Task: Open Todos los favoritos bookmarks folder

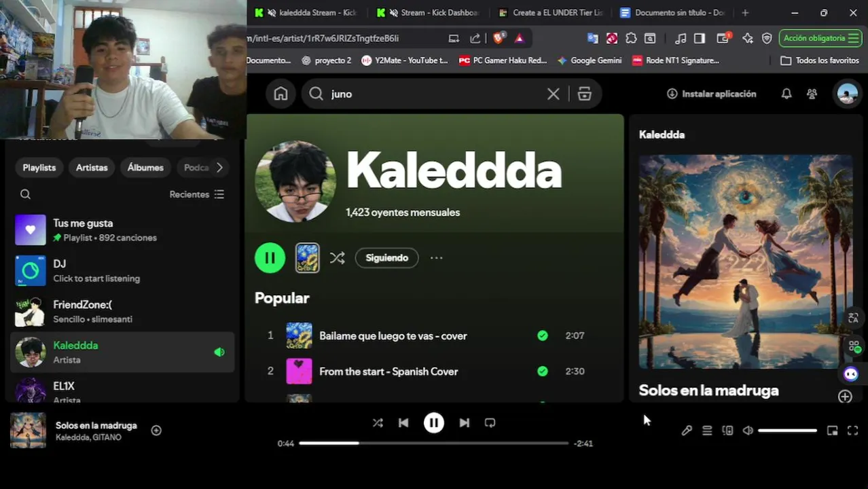Action: click(820, 60)
